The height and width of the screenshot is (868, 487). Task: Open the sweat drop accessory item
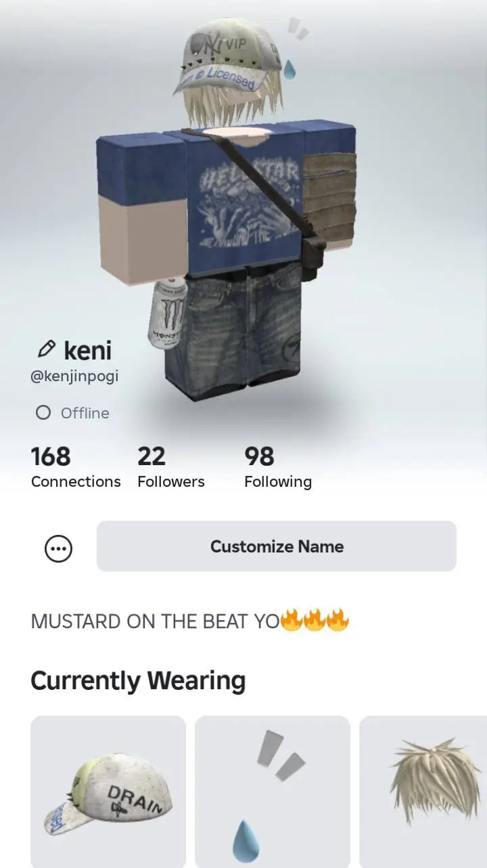click(273, 791)
